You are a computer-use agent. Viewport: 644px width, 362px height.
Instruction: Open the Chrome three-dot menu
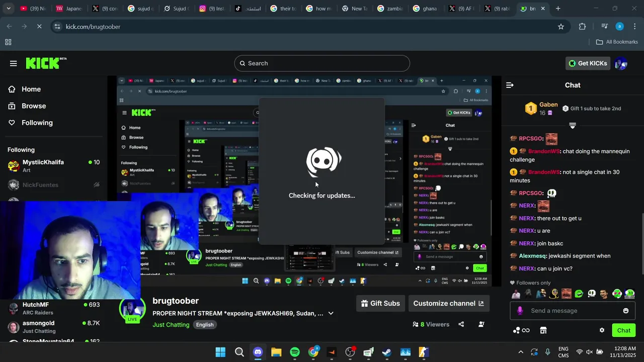tap(634, 27)
